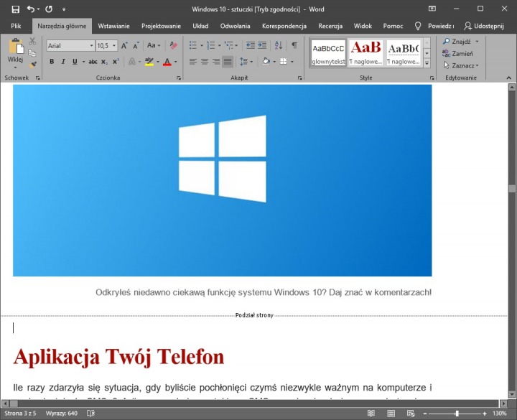
Task: Cut selection with the scissors icon
Action: click(32, 42)
